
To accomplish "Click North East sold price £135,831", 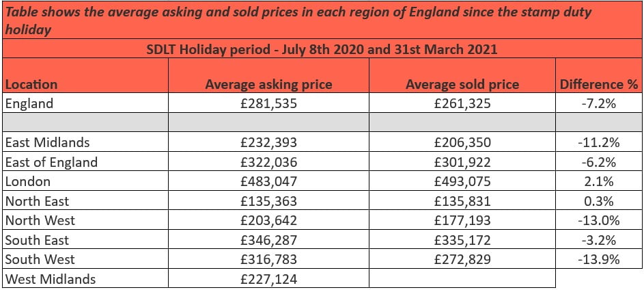I will coord(462,201).
